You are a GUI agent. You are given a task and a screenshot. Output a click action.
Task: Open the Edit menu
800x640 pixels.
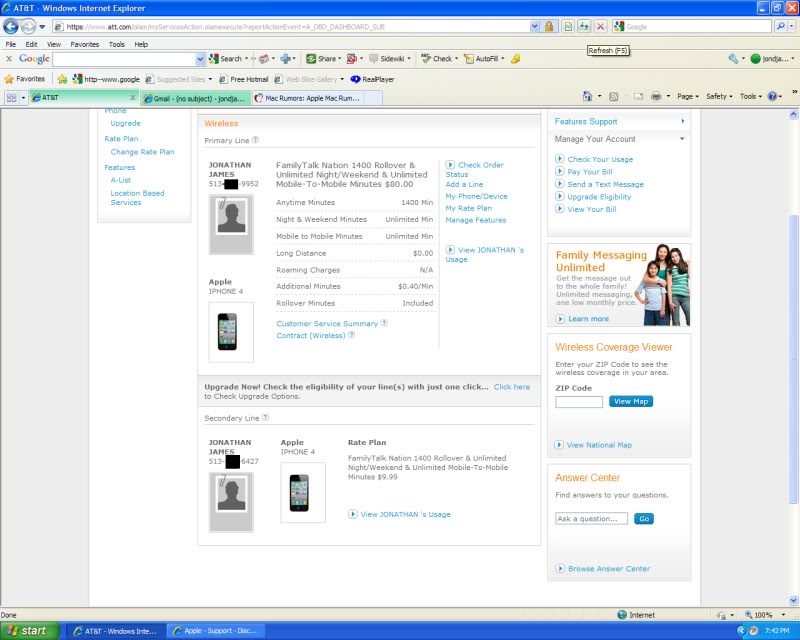[32, 44]
